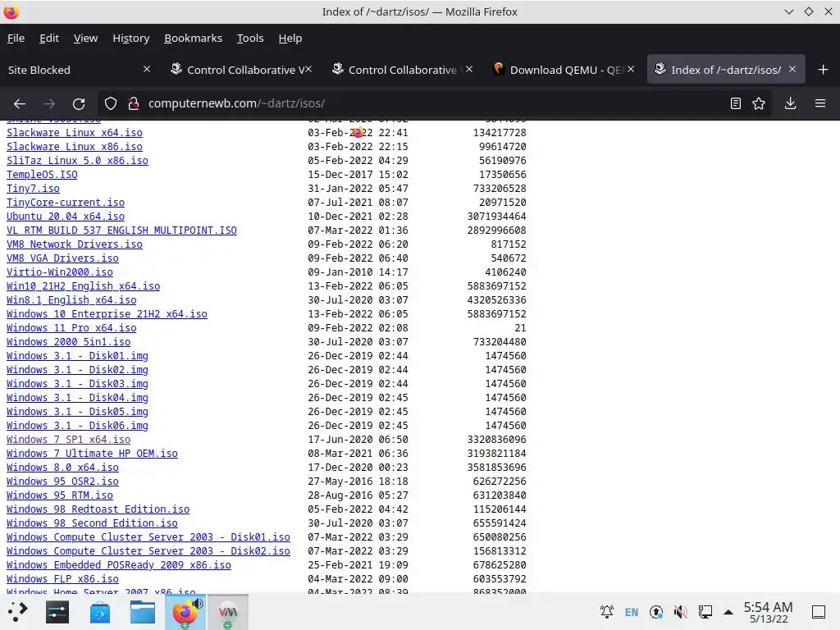Image resolution: width=840 pixels, height=630 pixels.
Task: Open the tracking protection shield icon
Action: [111, 103]
